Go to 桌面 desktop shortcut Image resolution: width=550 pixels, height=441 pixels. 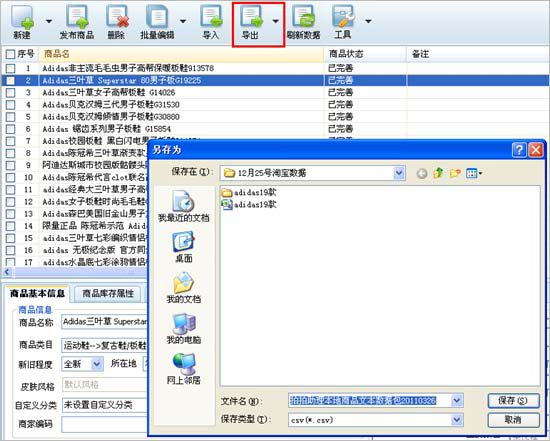point(183,247)
